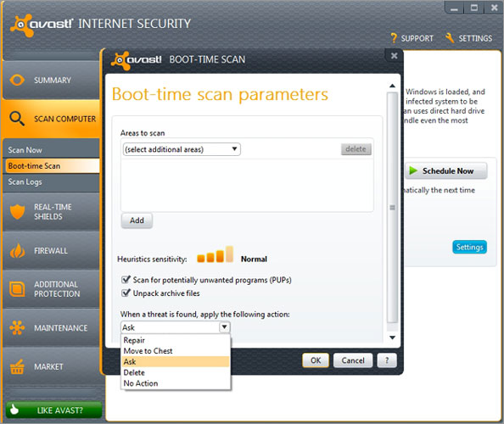Maximize the avast! main window

point(473,8)
